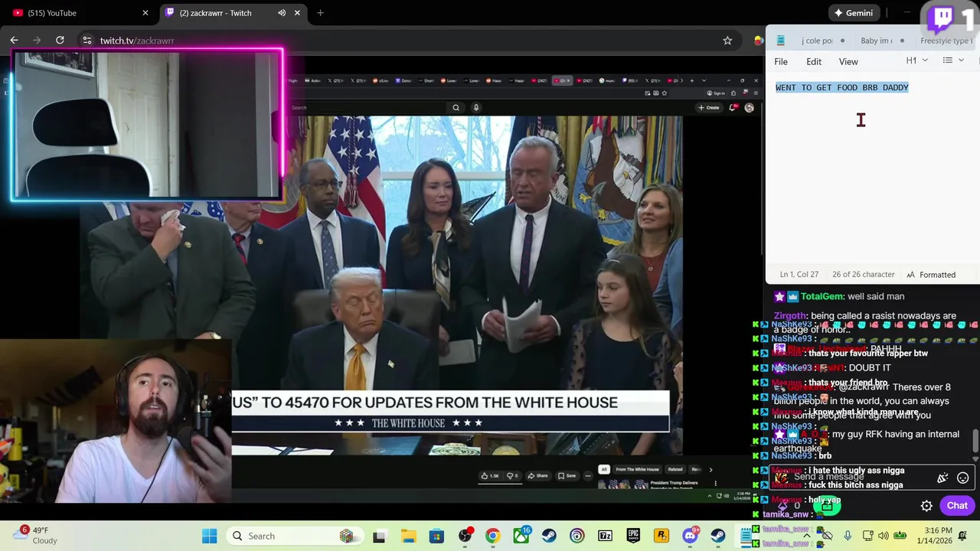Click the voice search mic in streamed YouTube
980x551 pixels.
pos(476,108)
